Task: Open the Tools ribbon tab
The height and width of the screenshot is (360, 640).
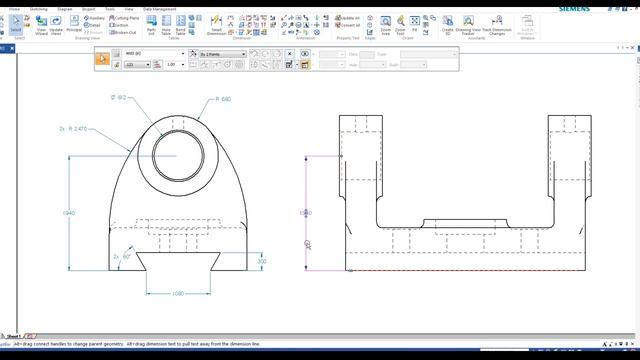Action: pyautogui.click(x=110, y=9)
